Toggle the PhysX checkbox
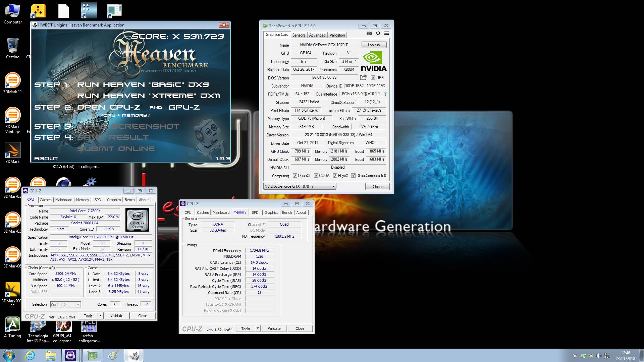644x362 pixels. [x=335, y=176]
